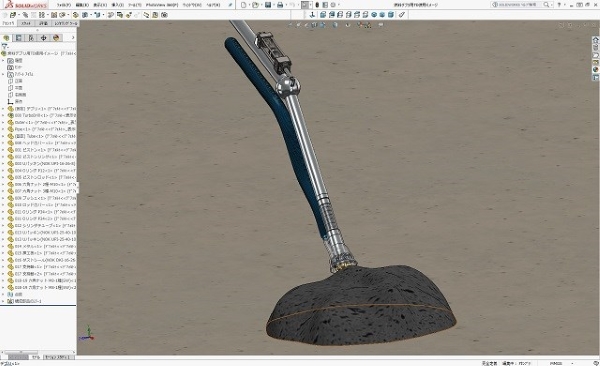Expand the Turbodrill<1> component tree node
Viewport: 600px width, 366px height.
coord(3,115)
